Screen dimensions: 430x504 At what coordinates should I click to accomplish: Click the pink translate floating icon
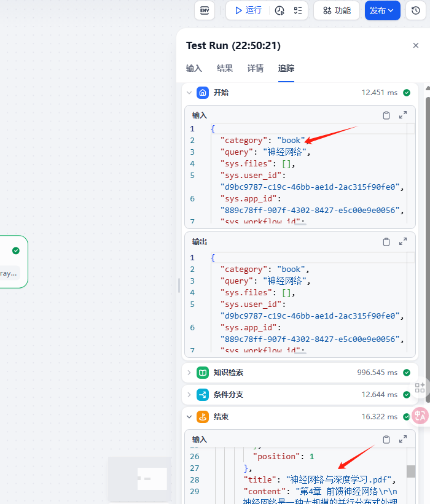click(x=420, y=416)
